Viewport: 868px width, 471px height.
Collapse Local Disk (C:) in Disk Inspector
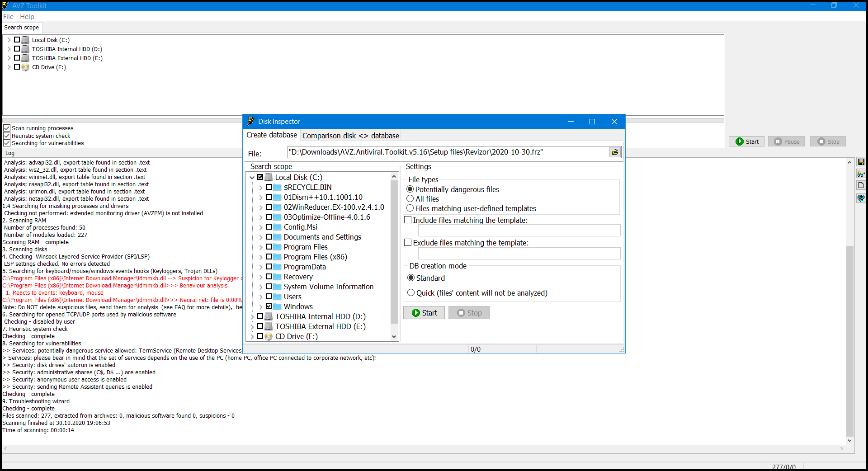point(252,177)
